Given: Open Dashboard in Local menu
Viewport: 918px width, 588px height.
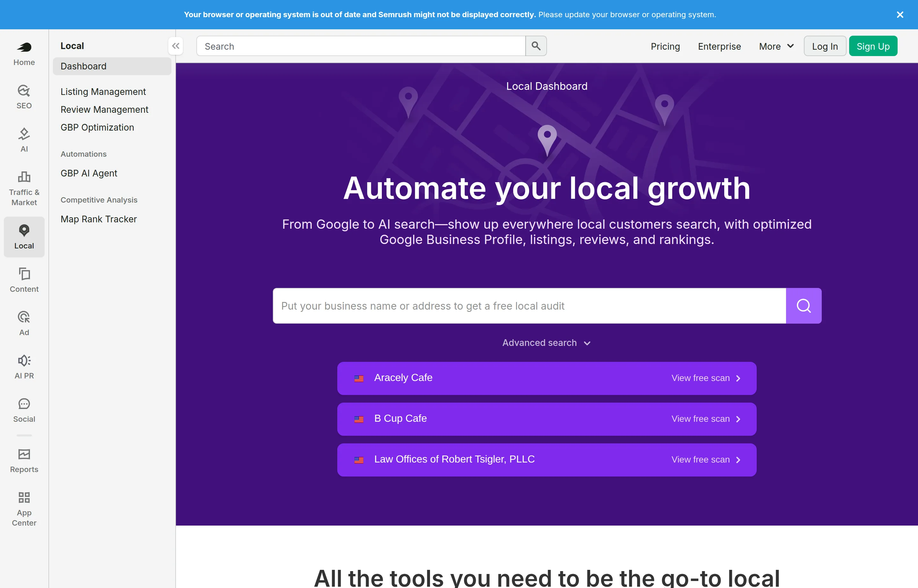Looking at the screenshot, I should tap(112, 66).
